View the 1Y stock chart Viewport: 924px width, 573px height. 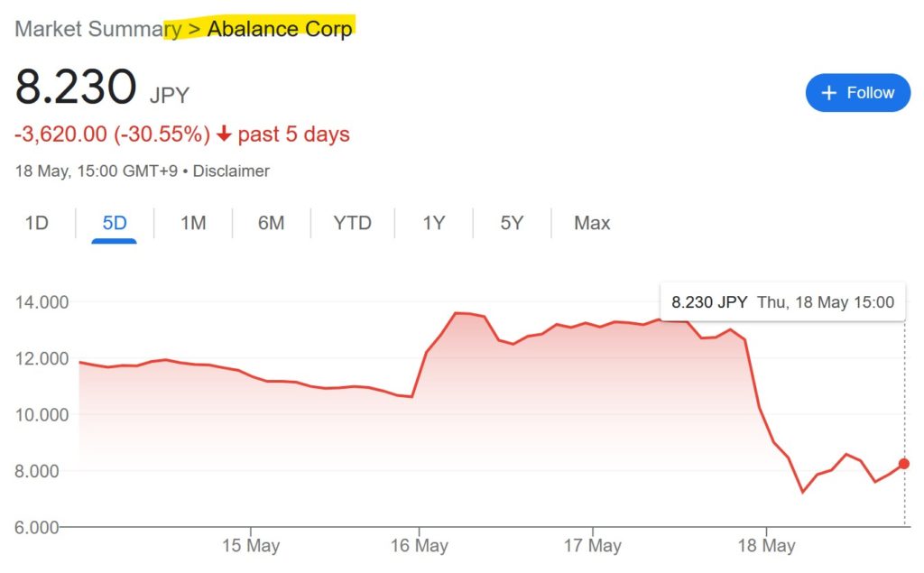pos(432,223)
